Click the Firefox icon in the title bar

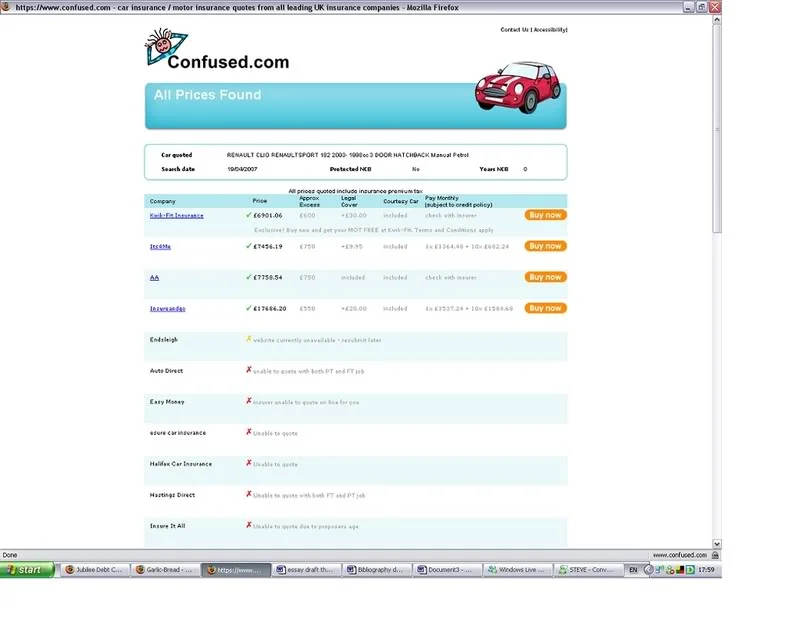[6, 7]
